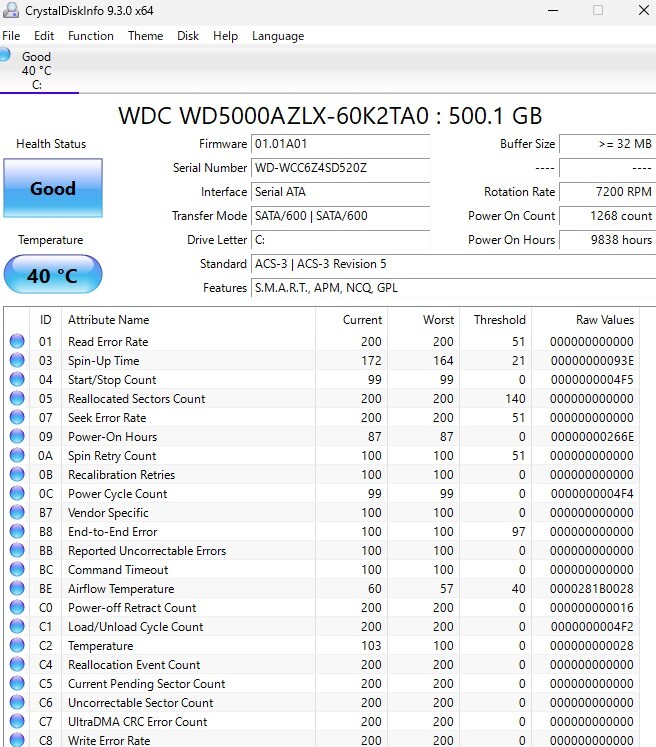Click the Interface field showing Serial ATA
656x747 pixels.
[x=341, y=192]
